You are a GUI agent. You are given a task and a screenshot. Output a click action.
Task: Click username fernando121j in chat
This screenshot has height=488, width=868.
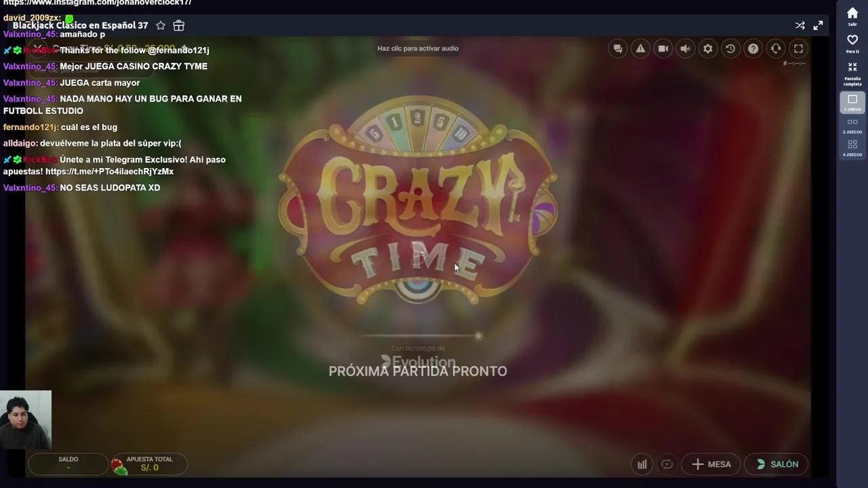tap(31, 127)
